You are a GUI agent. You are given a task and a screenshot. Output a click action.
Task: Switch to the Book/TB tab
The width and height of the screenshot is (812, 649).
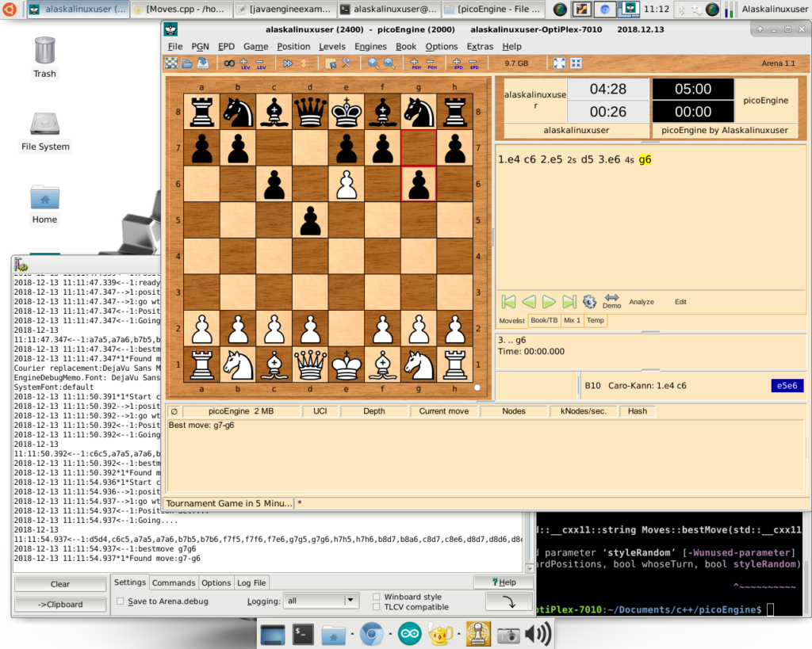pos(544,321)
